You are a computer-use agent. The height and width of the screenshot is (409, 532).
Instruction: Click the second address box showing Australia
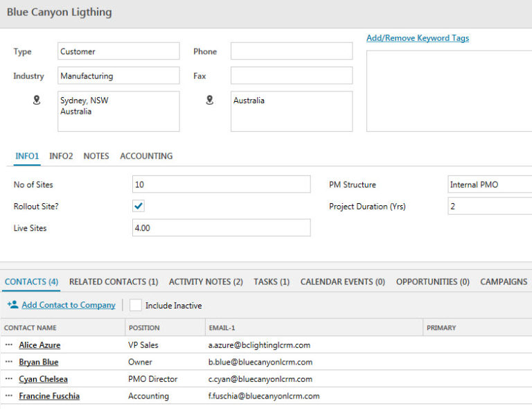point(292,111)
